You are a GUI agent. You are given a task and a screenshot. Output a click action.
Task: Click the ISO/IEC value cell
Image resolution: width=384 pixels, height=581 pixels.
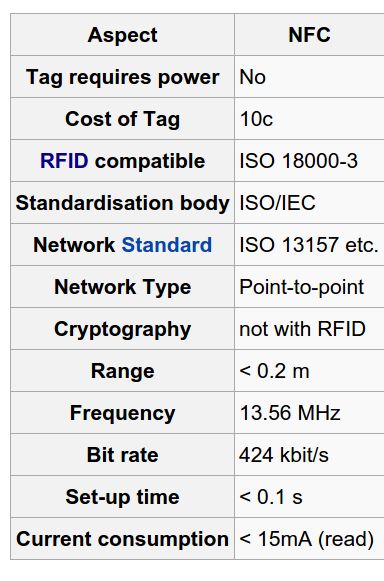tap(309, 203)
